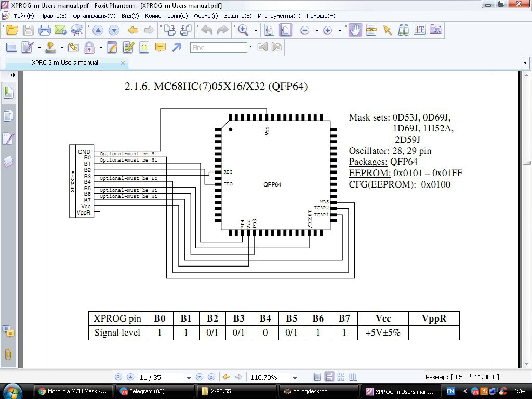The width and height of the screenshot is (532, 399).
Task: Open Telegram from the taskbar
Action: coord(154,391)
